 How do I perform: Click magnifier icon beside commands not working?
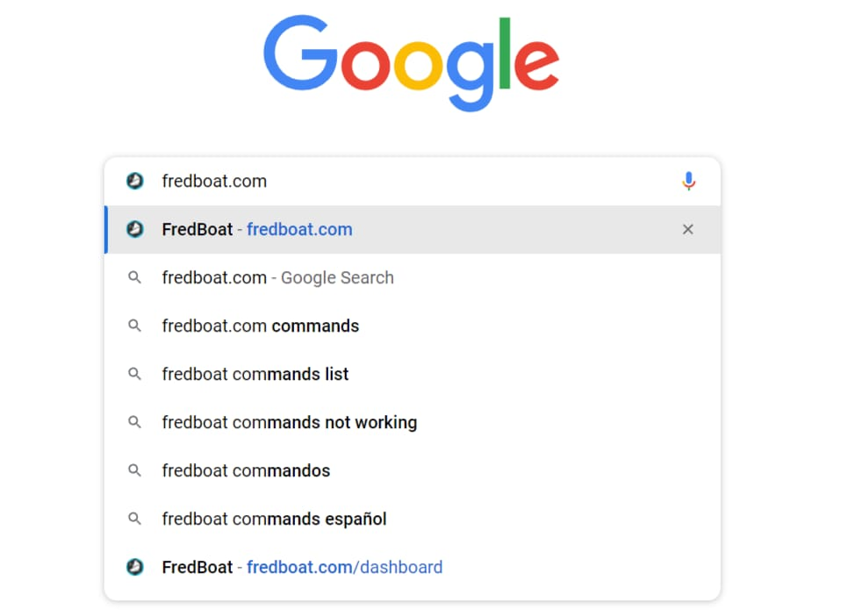134,422
